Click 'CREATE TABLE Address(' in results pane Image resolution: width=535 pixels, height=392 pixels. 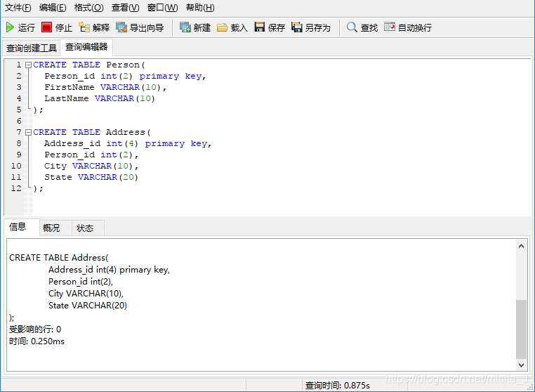[x=59, y=258]
